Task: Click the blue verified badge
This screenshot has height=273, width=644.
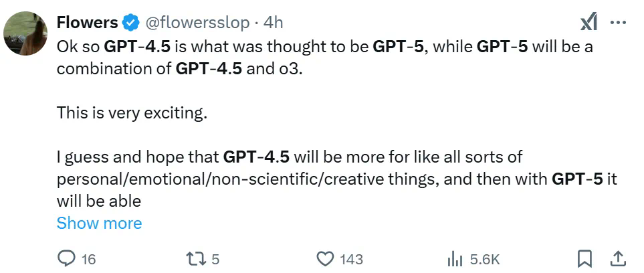Action: tap(130, 23)
